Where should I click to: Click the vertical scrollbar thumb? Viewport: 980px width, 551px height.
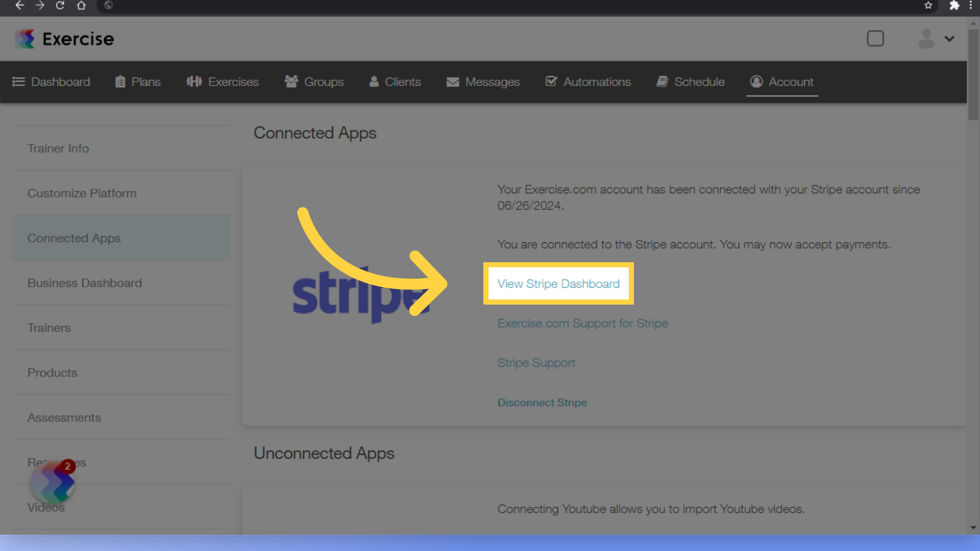[x=973, y=74]
